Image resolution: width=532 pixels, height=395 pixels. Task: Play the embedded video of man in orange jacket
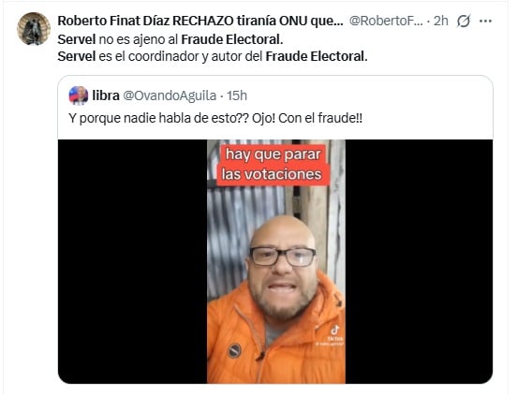[276, 261]
